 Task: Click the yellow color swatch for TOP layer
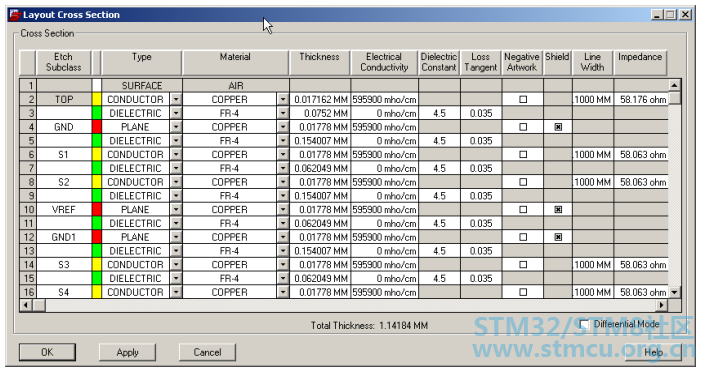tap(97, 99)
